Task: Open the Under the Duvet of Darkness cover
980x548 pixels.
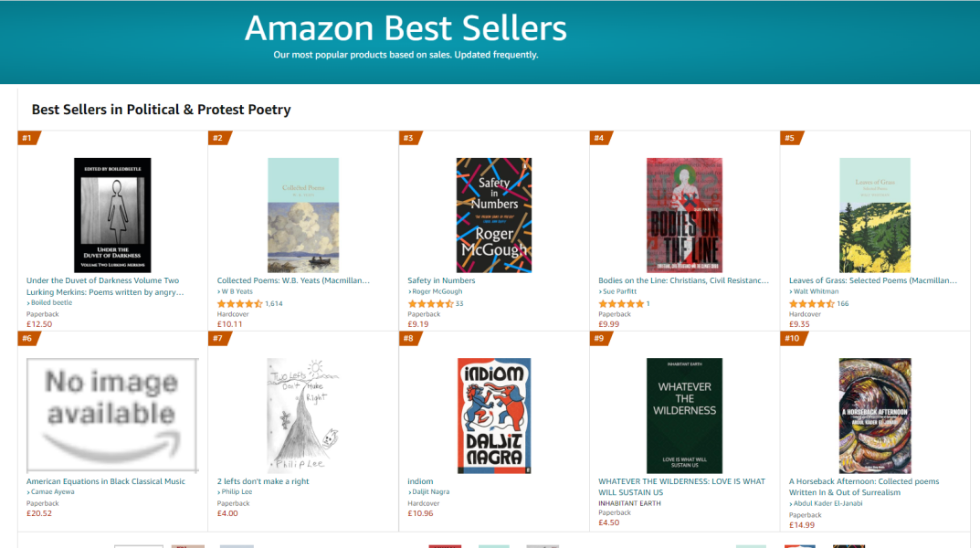Action: click(x=112, y=215)
